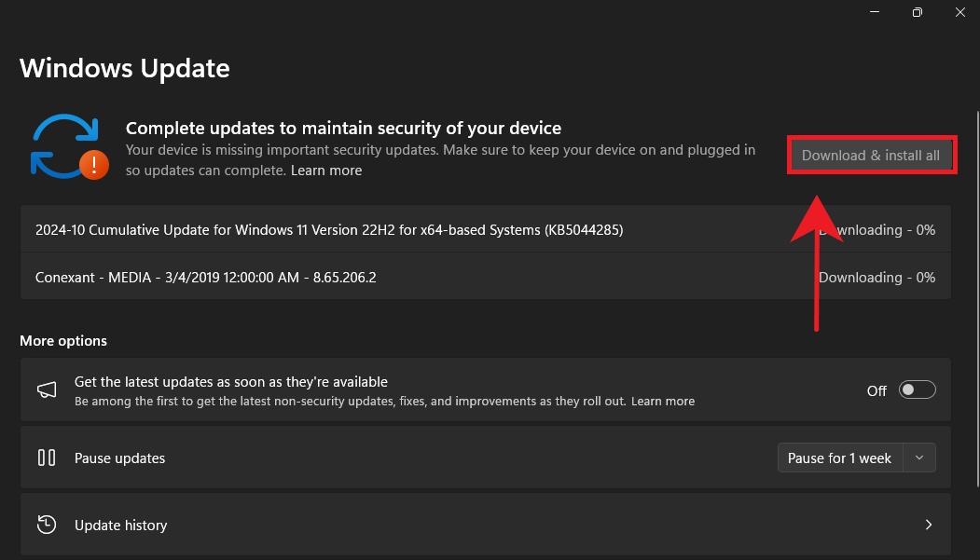
Task: Click the megaphone icon for latest updates
Action: (x=47, y=390)
